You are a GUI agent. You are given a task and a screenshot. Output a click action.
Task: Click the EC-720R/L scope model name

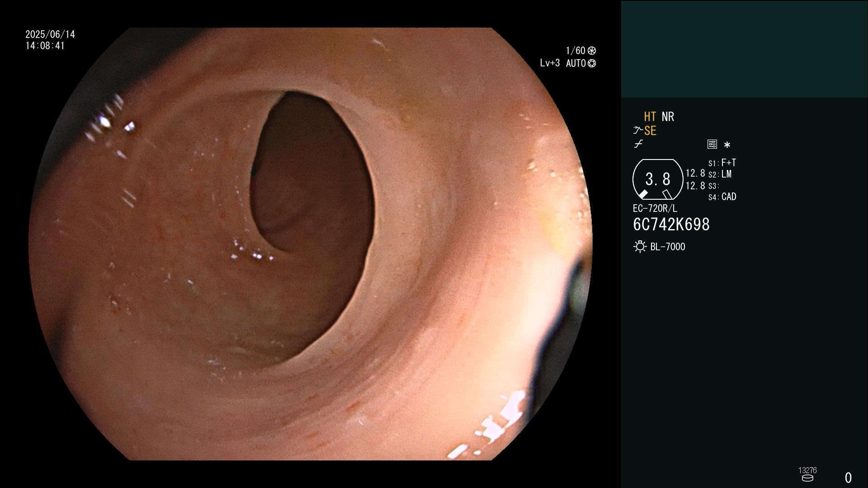click(x=655, y=209)
